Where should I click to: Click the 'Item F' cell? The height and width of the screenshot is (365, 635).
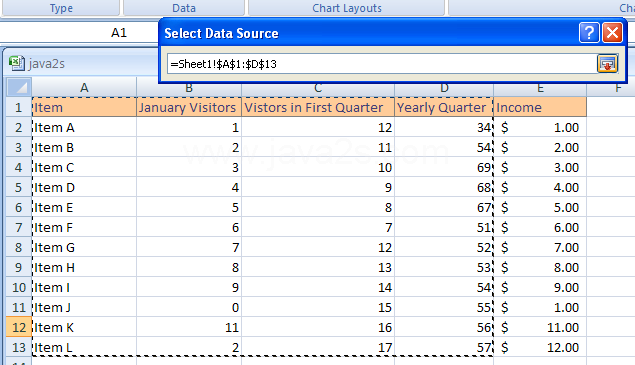click(x=84, y=227)
